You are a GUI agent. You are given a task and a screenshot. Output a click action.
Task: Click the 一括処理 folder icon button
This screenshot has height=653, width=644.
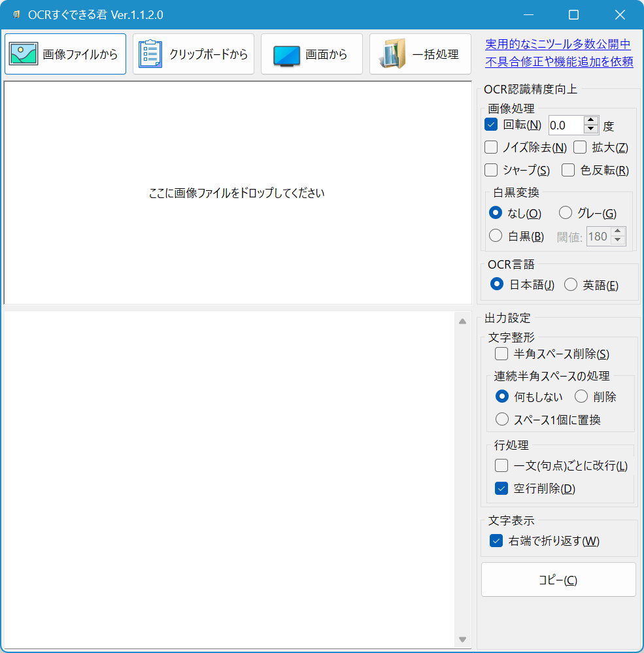point(420,54)
